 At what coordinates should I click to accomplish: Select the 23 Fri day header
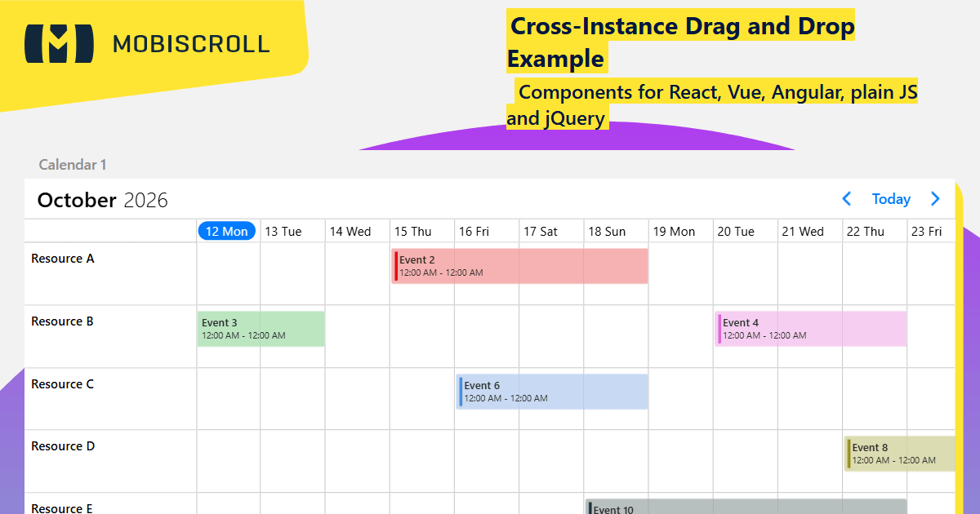pyautogui.click(x=927, y=232)
